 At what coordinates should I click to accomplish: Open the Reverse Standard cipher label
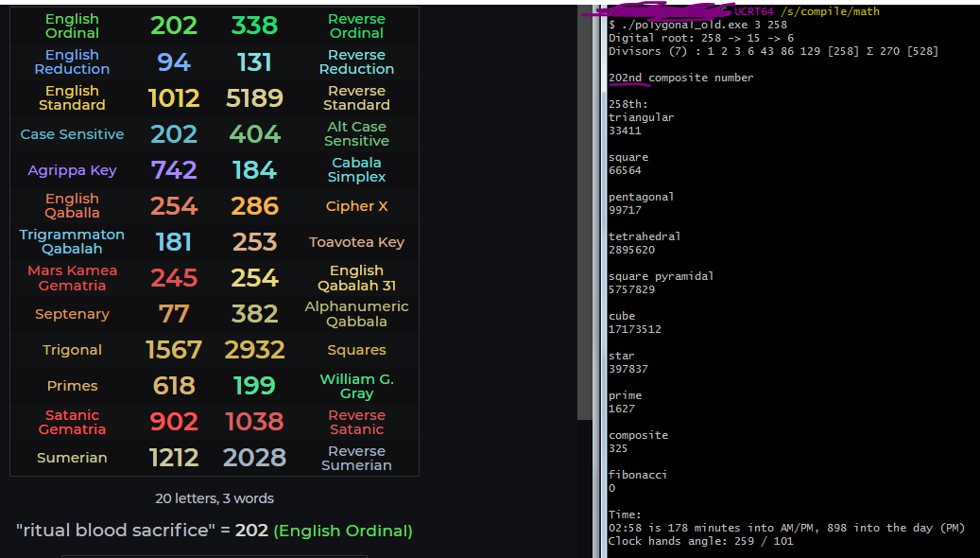(x=357, y=97)
